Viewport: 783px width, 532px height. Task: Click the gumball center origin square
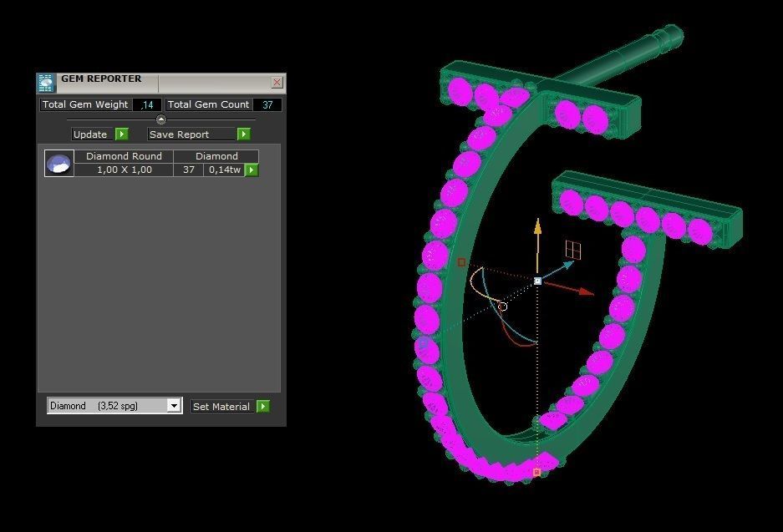point(538,281)
